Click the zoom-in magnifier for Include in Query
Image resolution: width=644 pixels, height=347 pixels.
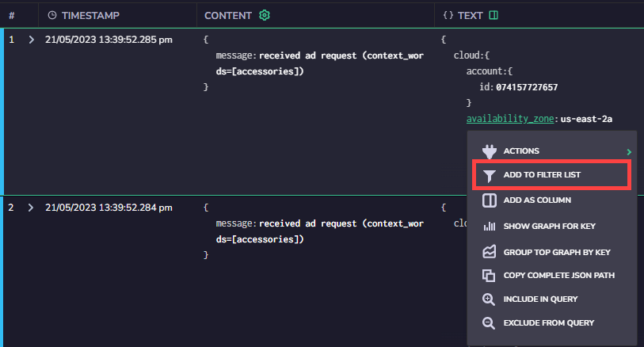[488, 299]
